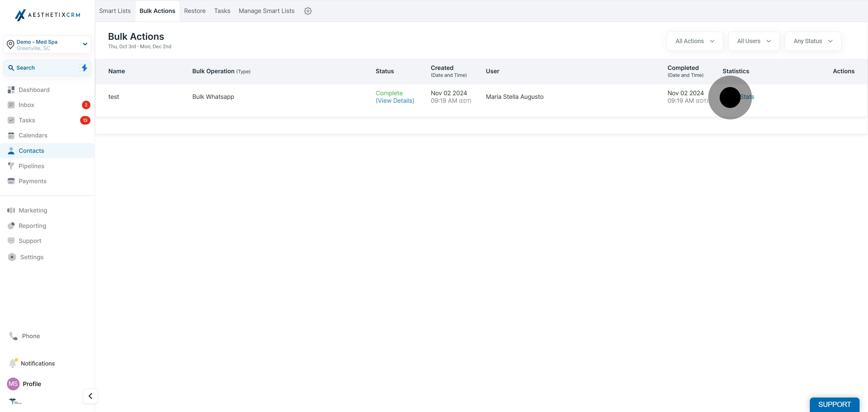Open Payments section in sidebar
This screenshot has height=412, width=868.
point(32,181)
